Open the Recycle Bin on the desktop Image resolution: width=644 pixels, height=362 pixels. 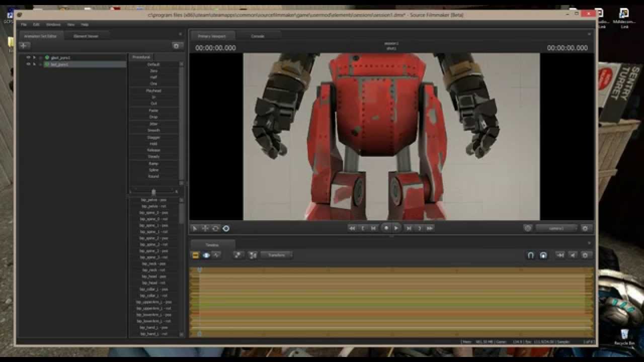[x=624, y=337]
